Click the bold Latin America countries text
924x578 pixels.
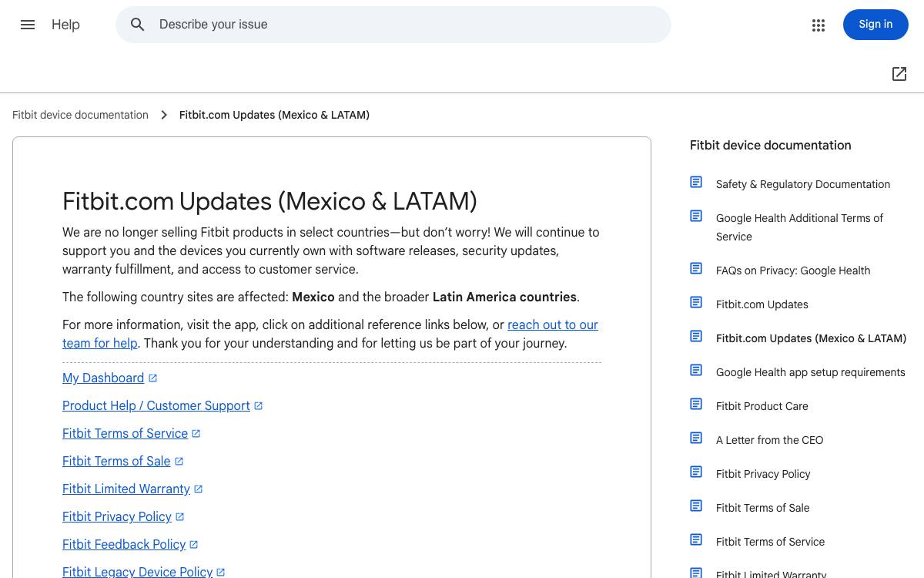point(504,297)
